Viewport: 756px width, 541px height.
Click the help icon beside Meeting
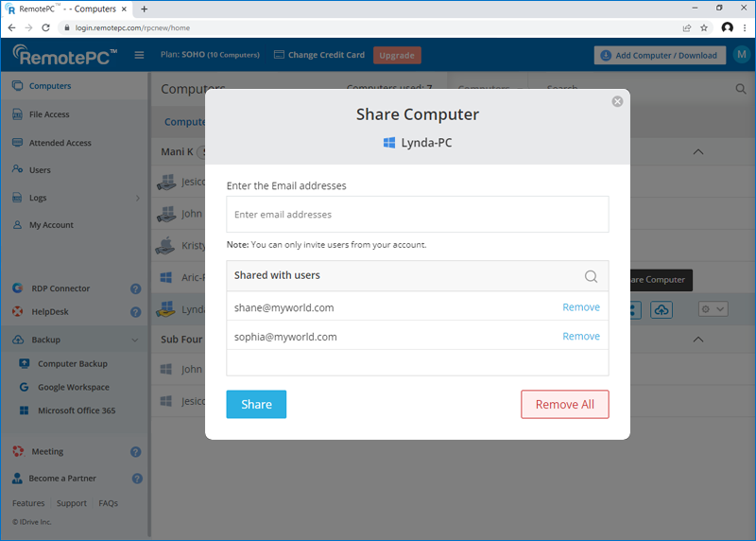pos(135,452)
